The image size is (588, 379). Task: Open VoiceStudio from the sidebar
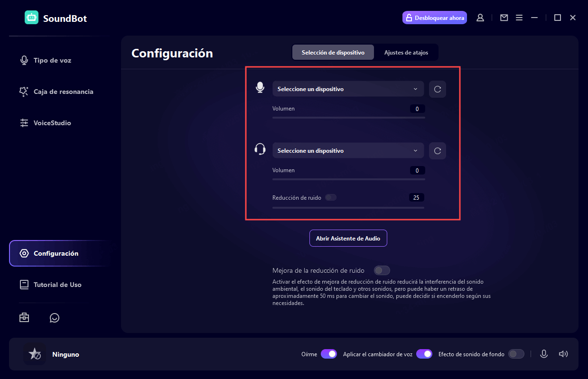point(51,122)
